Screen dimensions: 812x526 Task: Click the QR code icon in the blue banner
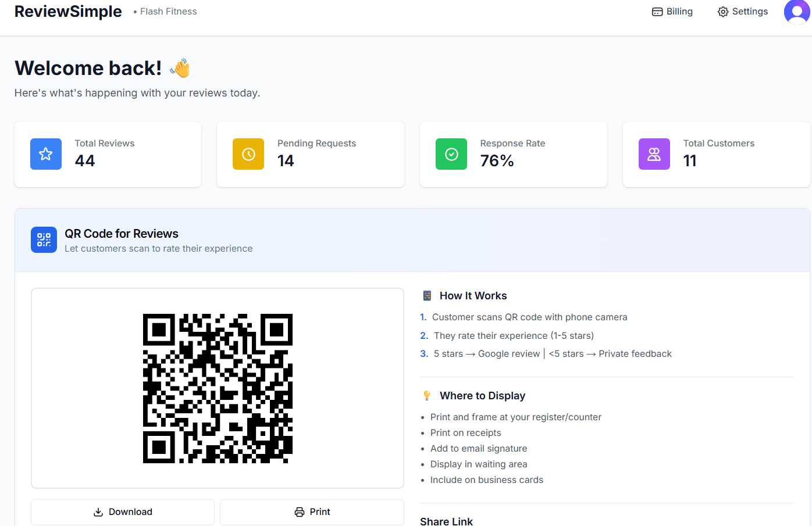tap(44, 239)
